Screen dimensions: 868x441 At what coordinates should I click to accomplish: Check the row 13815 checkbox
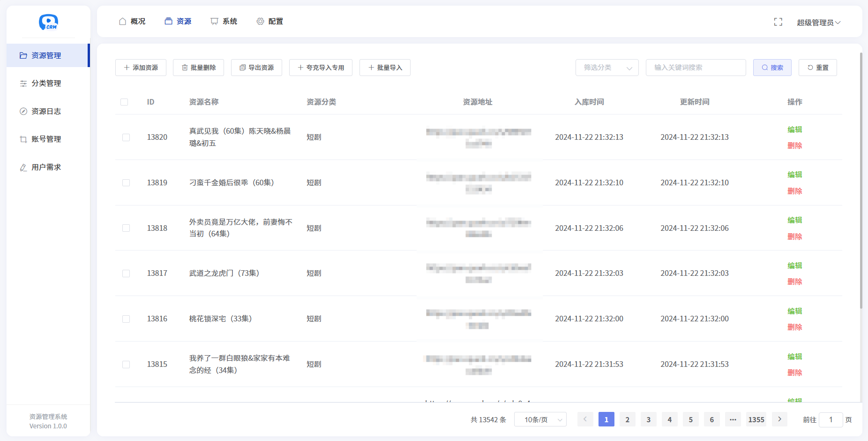[x=126, y=365]
